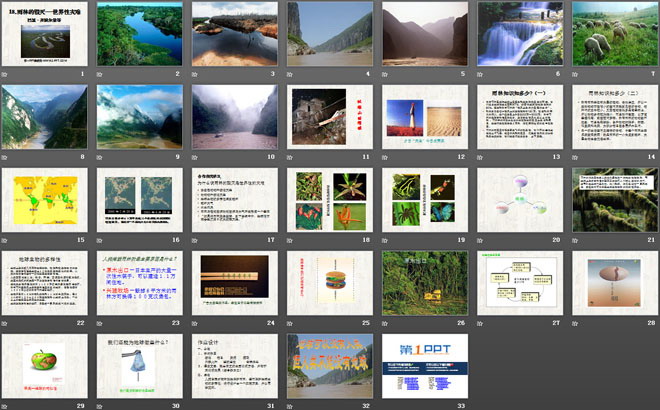Open slide 2 with aerial winding river

point(139,34)
